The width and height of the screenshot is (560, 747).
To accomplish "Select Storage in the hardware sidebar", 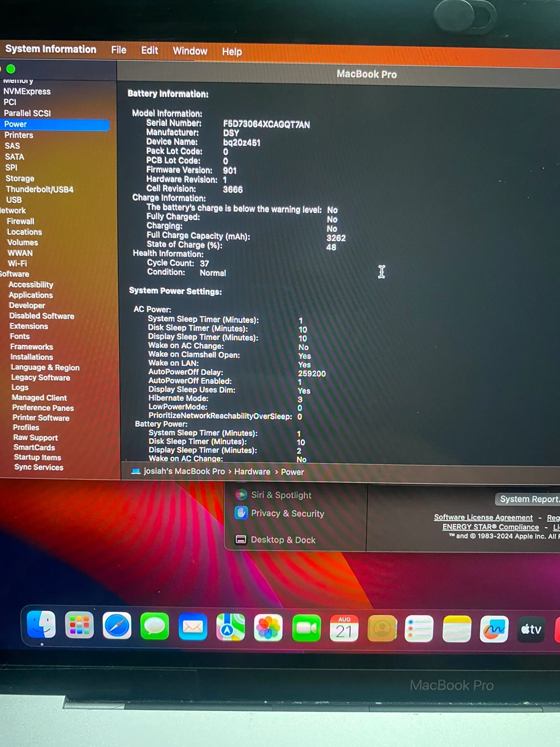I will click(20, 178).
